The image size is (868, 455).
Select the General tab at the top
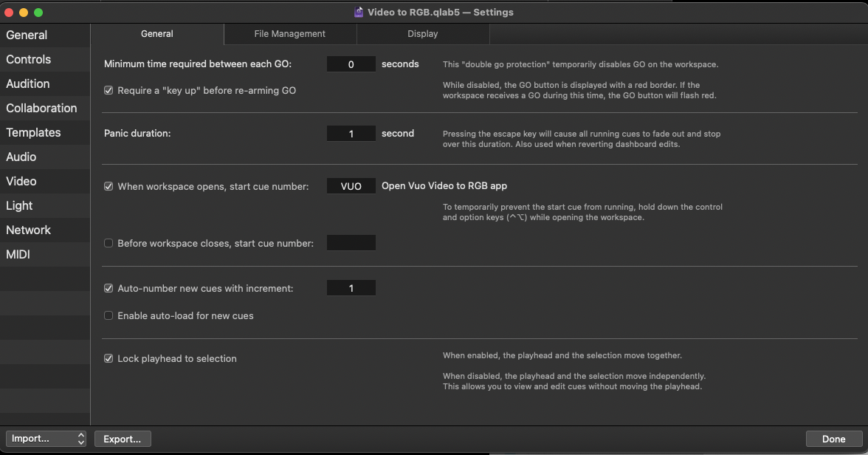point(156,34)
